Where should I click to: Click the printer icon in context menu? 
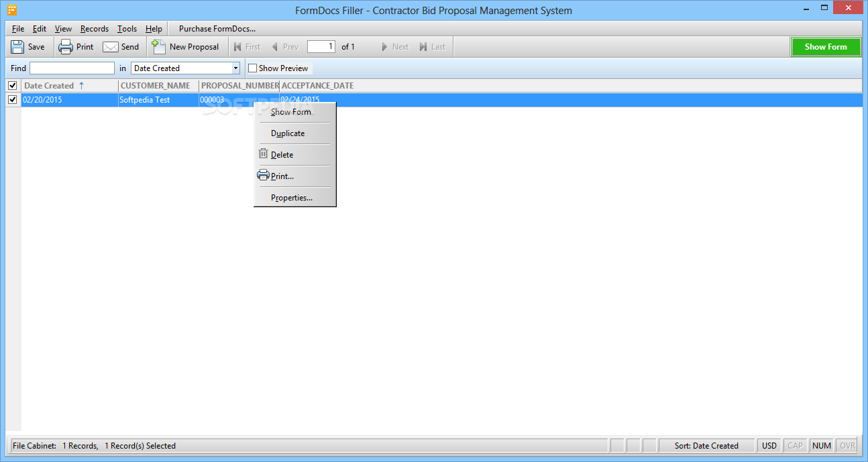(x=263, y=176)
